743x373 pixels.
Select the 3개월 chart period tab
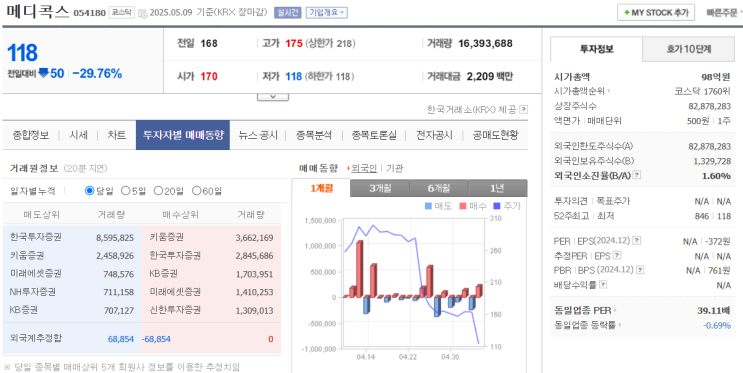click(x=380, y=188)
